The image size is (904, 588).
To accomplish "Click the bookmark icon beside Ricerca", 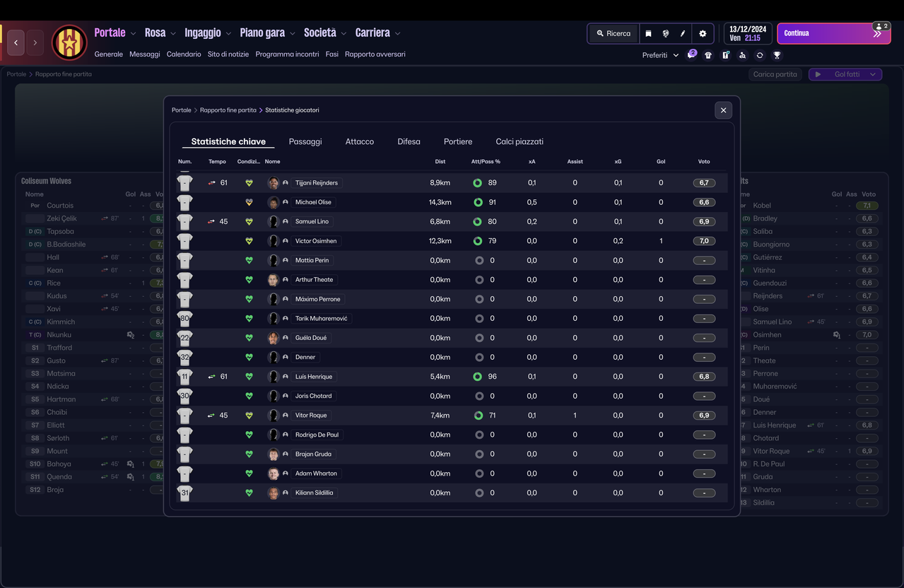I will coord(648,33).
